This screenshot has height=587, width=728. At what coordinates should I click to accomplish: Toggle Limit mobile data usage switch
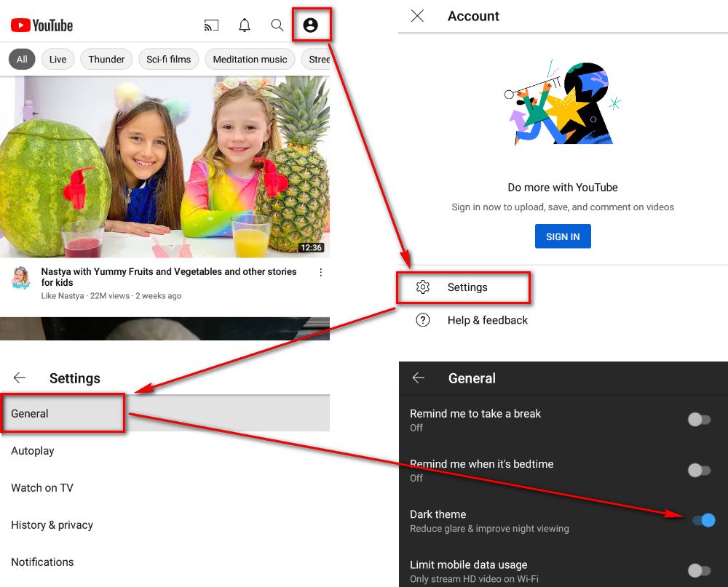pos(699,570)
